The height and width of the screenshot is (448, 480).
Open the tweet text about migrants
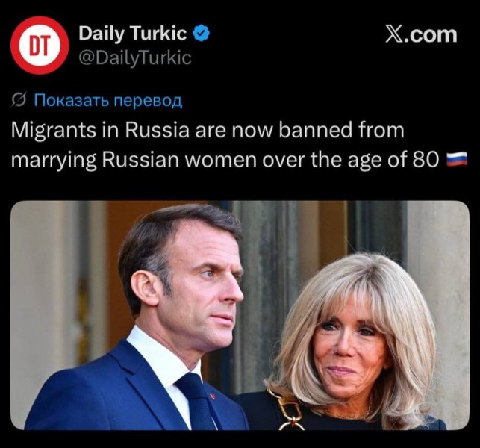[x=239, y=145]
